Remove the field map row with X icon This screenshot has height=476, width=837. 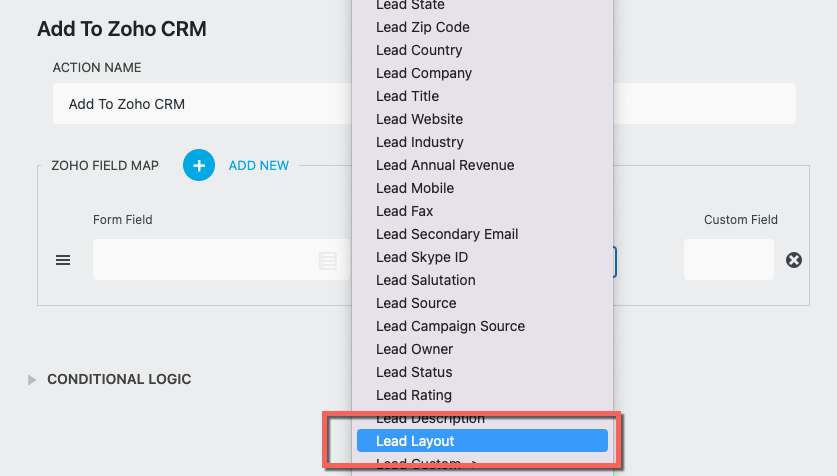[x=794, y=260]
